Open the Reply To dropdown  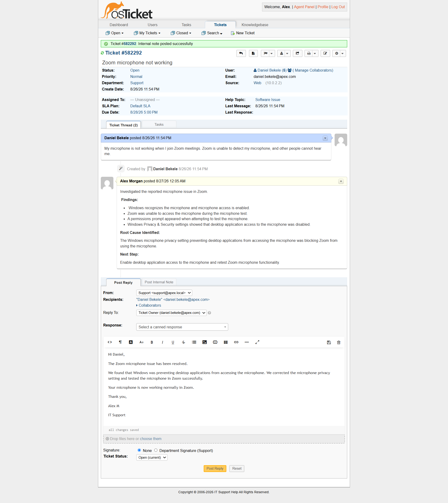click(x=171, y=312)
